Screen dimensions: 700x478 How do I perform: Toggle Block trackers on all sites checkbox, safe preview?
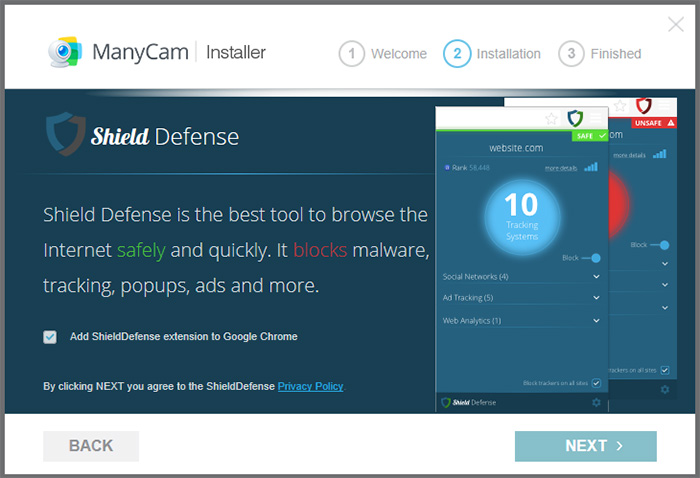[596, 383]
